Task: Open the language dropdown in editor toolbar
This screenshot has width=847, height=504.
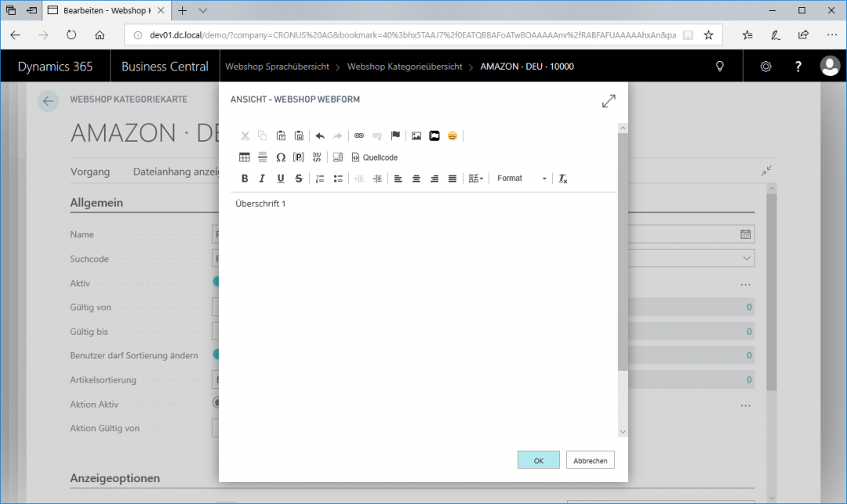Action: coord(475,179)
